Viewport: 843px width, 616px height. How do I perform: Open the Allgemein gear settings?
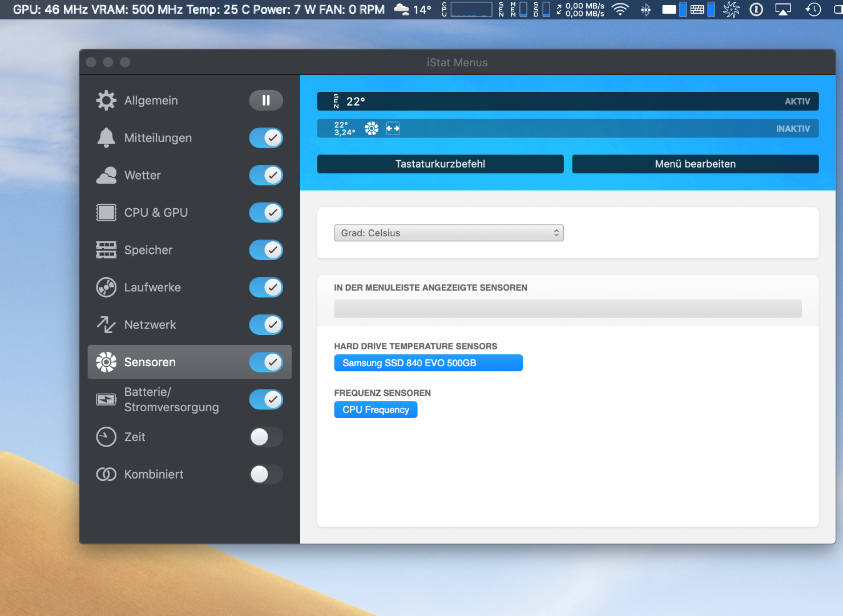point(106,100)
